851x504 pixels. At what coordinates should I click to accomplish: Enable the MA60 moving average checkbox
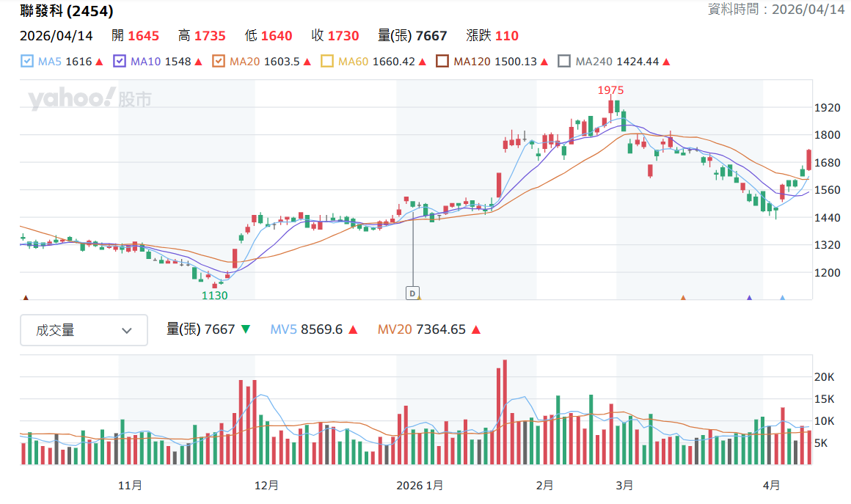click(327, 62)
